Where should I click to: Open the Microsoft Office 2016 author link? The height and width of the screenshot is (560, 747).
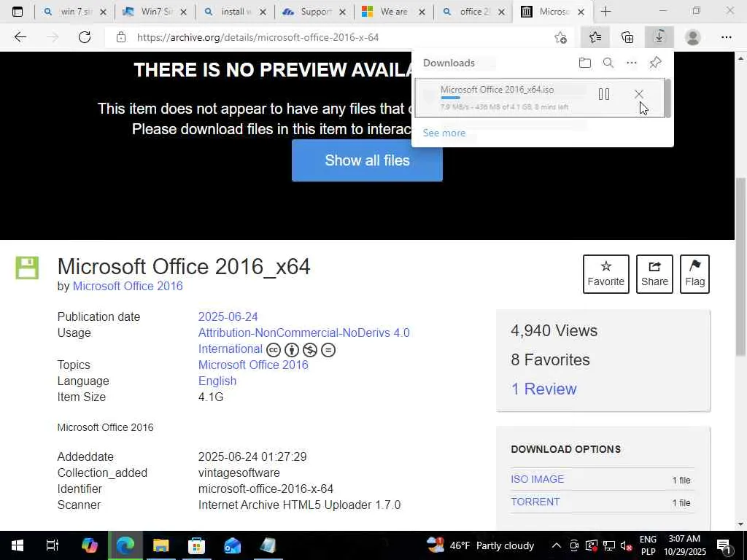[x=128, y=286]
